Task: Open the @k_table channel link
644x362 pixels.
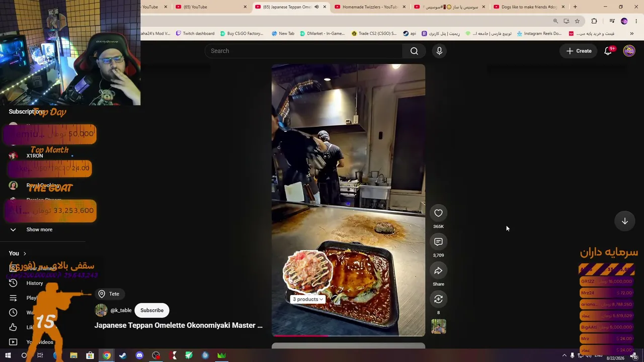Action: 121,310
